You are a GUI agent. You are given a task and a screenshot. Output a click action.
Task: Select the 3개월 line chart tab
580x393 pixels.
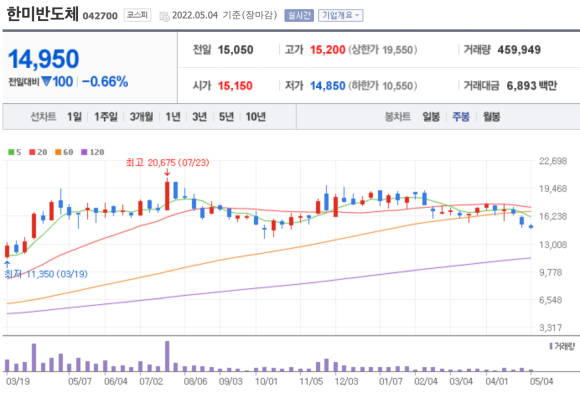(141, 117)
